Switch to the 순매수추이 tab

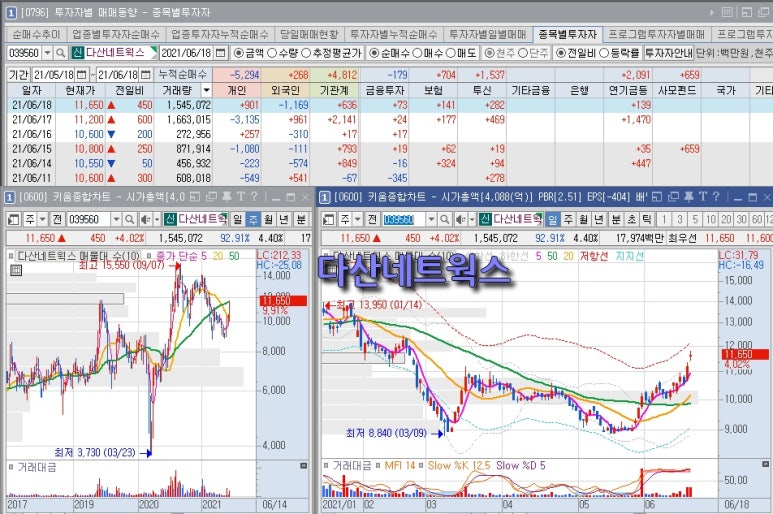[x=36, y=34]
